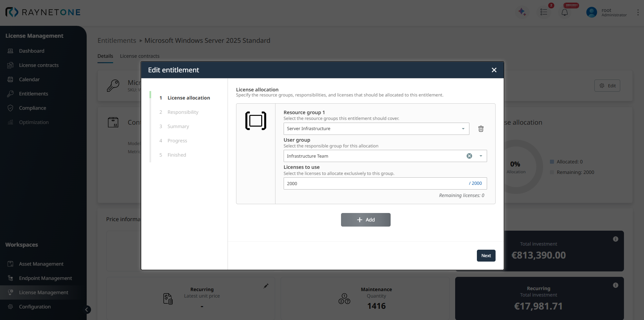Select step 2 Responsibility
644x320 pixels.
(x=179, y=112)
